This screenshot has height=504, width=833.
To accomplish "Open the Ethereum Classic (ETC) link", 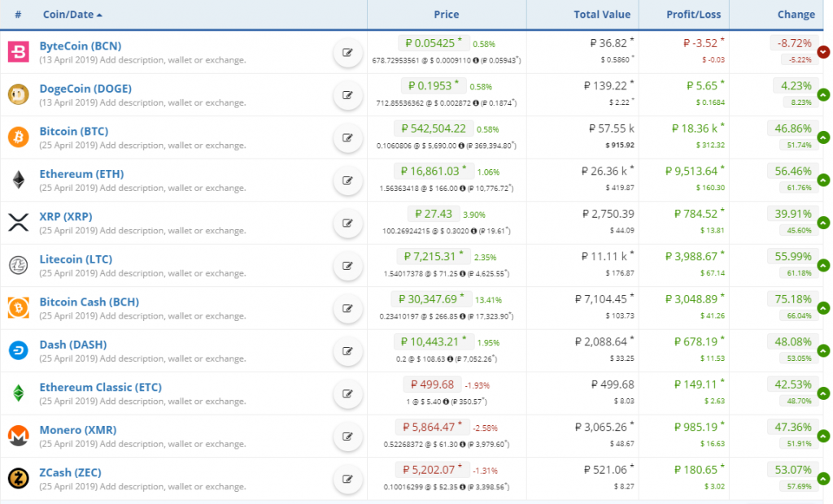I will [100, 387].
